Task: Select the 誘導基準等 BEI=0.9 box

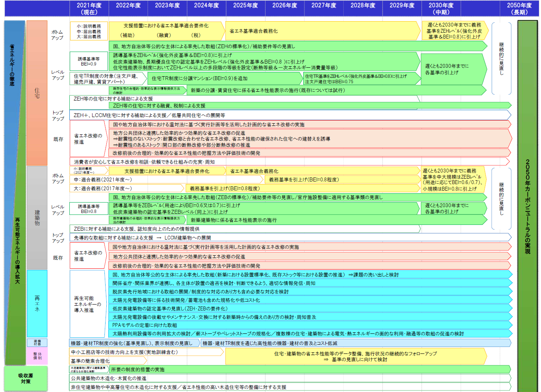Action: [89, 62]
